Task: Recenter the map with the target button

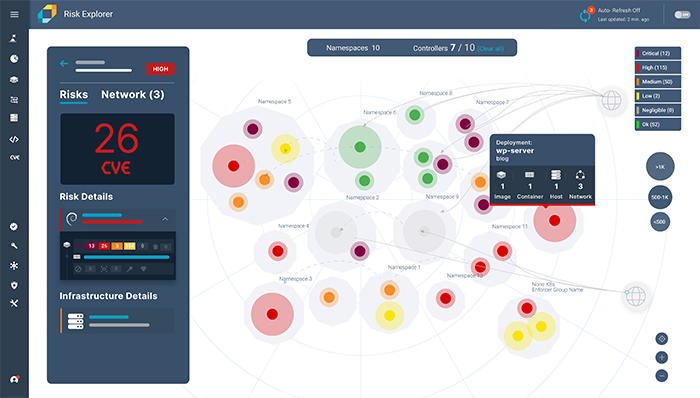Action: coord(662,339)
